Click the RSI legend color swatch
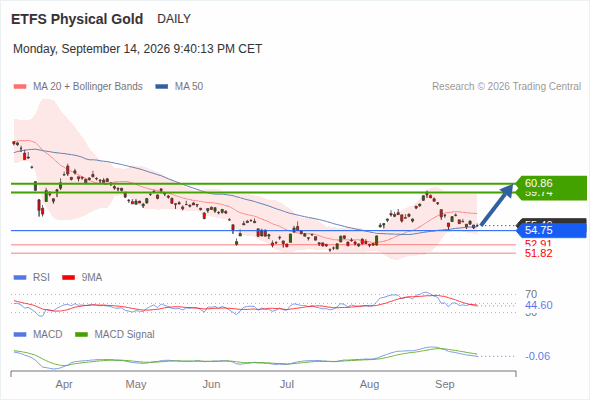The image size is (590, 400). (x=20, y=278)
